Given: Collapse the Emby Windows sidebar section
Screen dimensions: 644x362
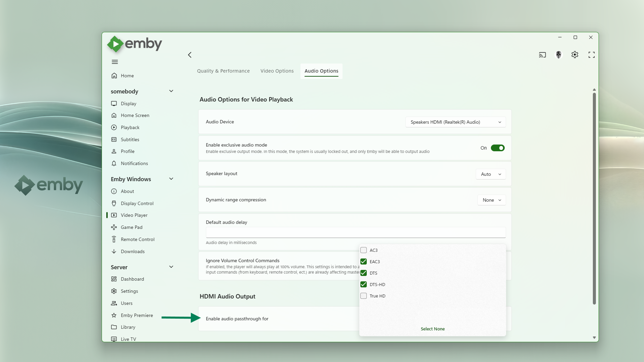Looking at the screenshot, I should (171, 179).
